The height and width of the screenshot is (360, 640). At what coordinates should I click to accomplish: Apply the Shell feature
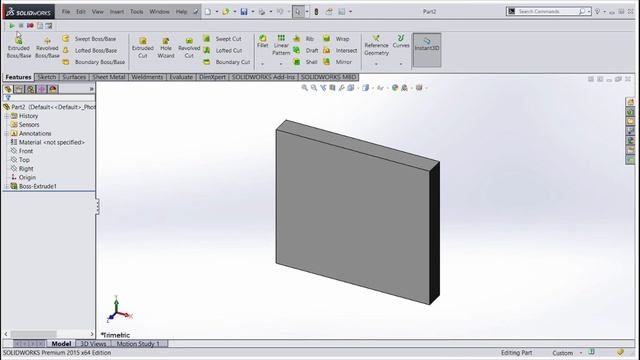pos(305,62)
